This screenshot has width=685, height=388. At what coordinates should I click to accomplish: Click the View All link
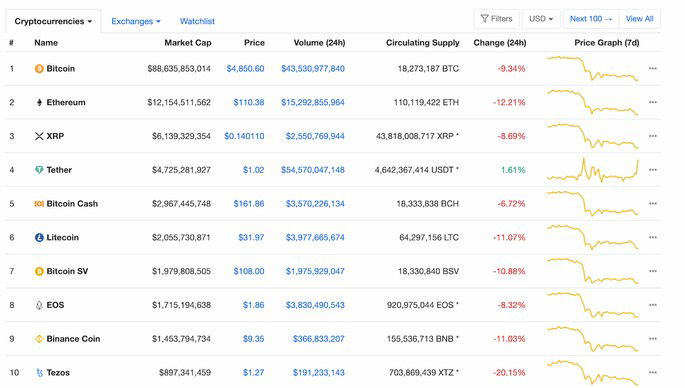pyautogui.click(x=639, y=19)
